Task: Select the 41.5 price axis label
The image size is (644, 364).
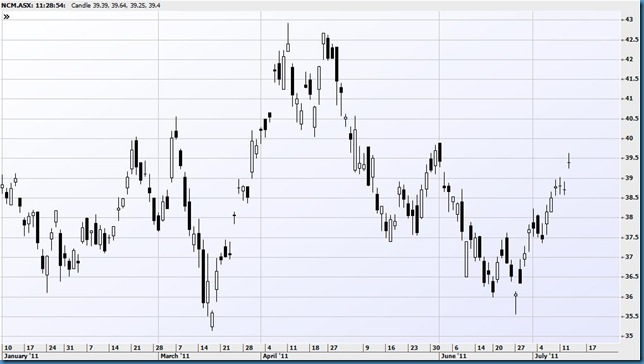Action: [632, 79]
